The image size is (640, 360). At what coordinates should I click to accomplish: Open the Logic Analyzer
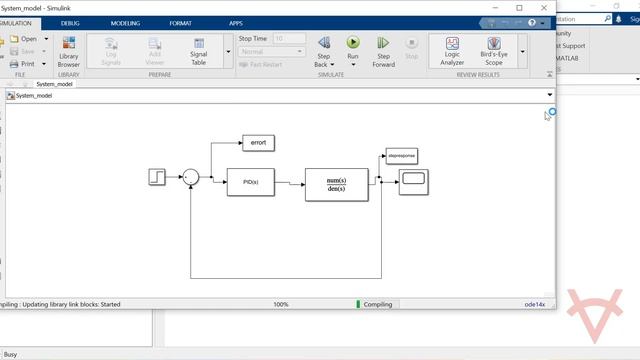pos(452,51)
